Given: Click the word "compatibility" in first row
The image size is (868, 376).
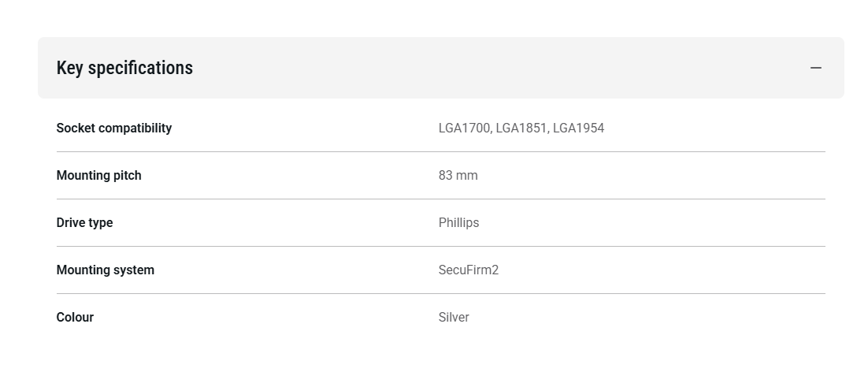Looking at the screenshot, I should coord(135,128).
